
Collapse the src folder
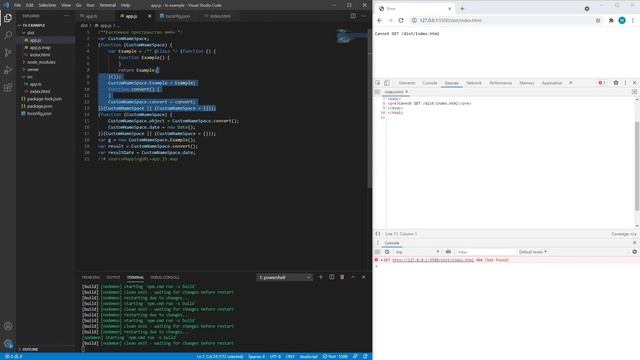coord(28,77)
